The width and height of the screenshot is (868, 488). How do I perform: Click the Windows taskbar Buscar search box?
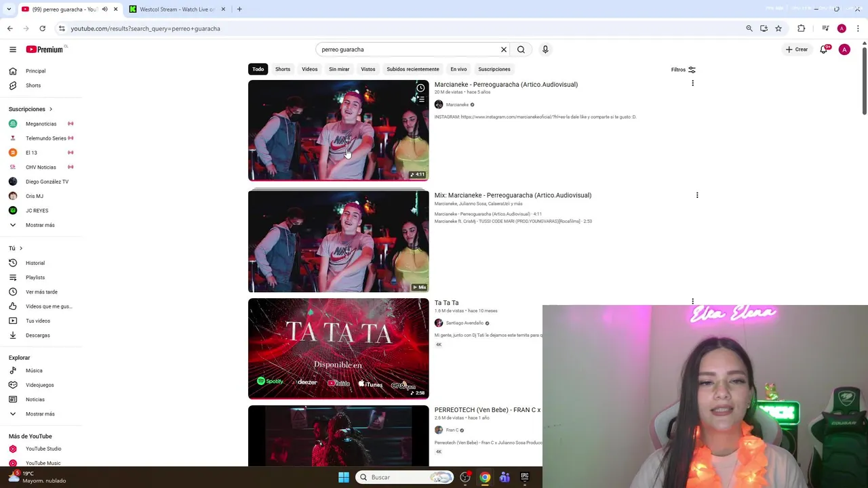pyautogui.click(x=405, y=477)
